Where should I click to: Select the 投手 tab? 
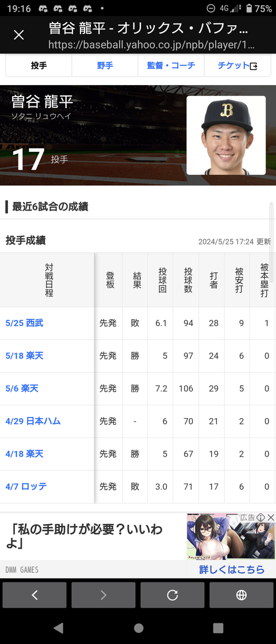click(39, 66)
